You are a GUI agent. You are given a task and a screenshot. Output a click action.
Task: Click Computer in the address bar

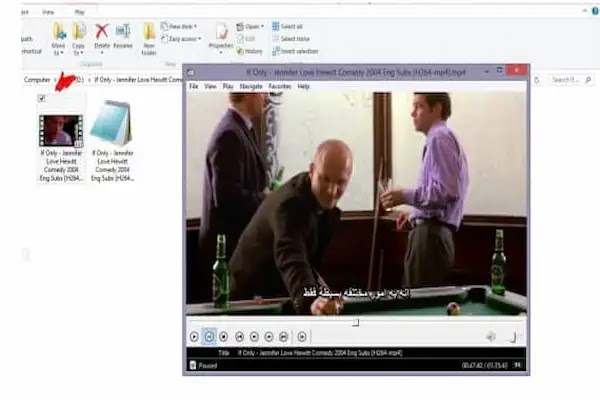(x=37, y=80)
